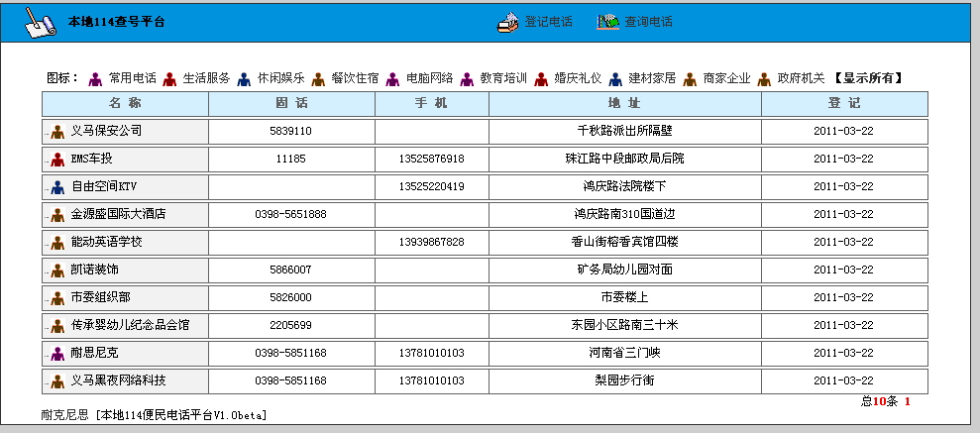Click the 生活服务 category person icon

click(x=169, y=79)
